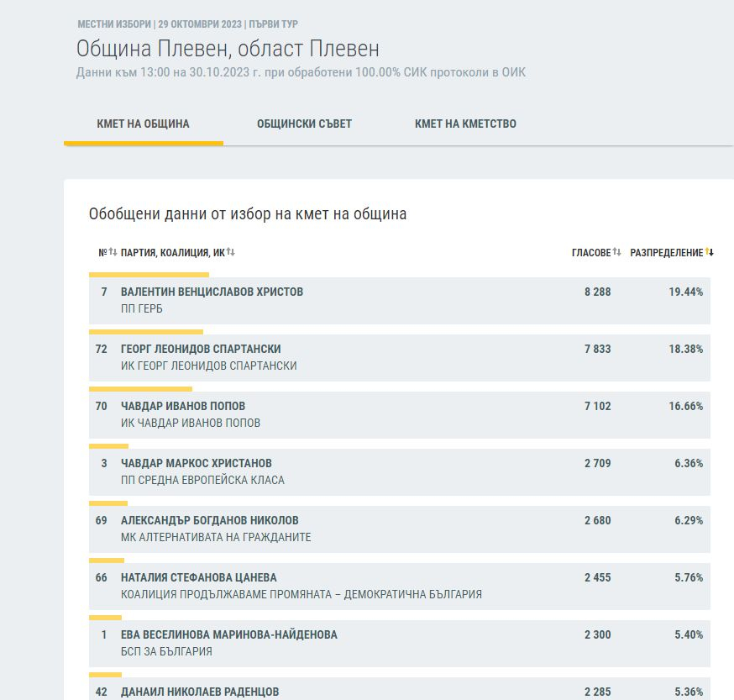Select ПП ГЕРБ party label
The width and height of the screenshot is (734, 700).
[142, 308]
